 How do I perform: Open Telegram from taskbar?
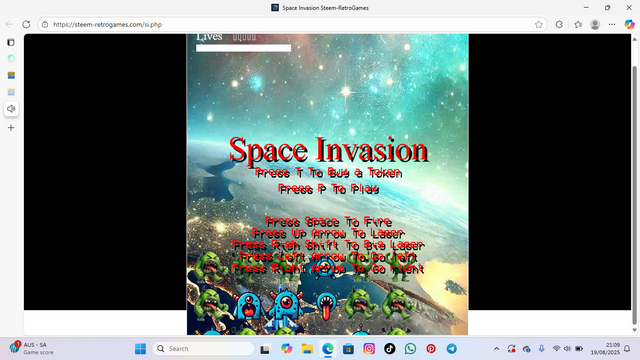click(451, 349)
